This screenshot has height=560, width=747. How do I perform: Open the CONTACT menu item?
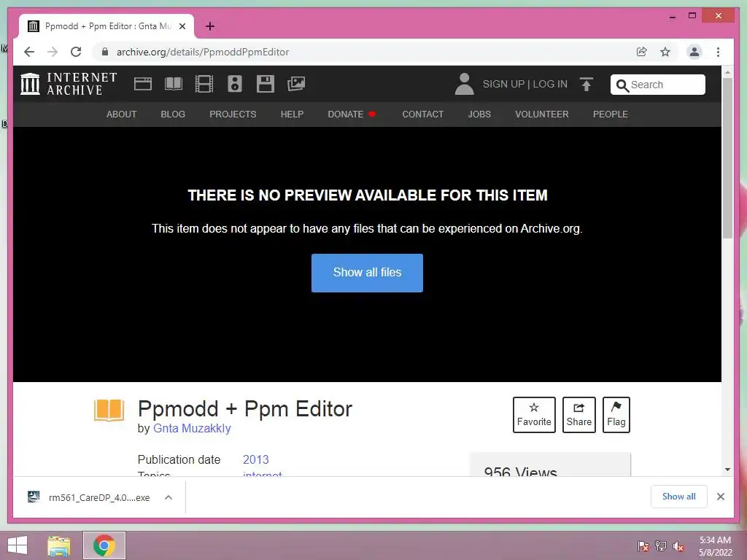423,114
